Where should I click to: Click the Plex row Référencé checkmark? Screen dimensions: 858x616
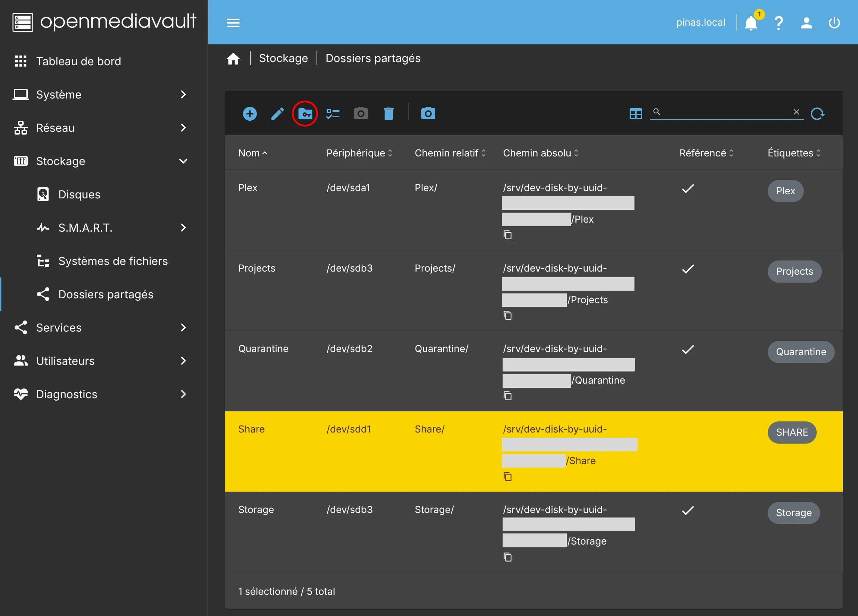[x=688, y=188]
